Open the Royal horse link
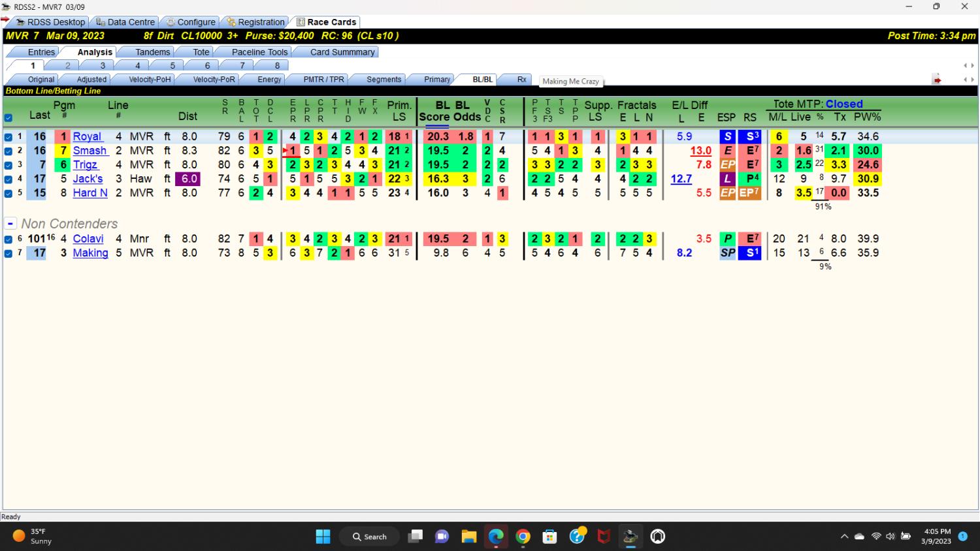 (x=88, y=136)
